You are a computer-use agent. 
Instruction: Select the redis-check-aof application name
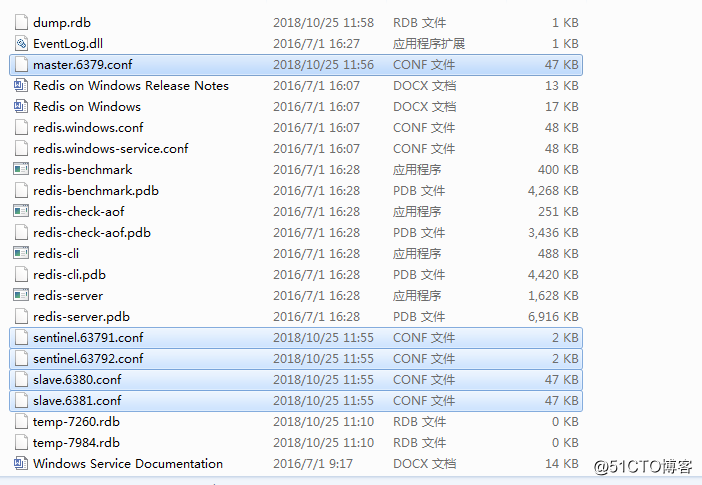[79, 211]
